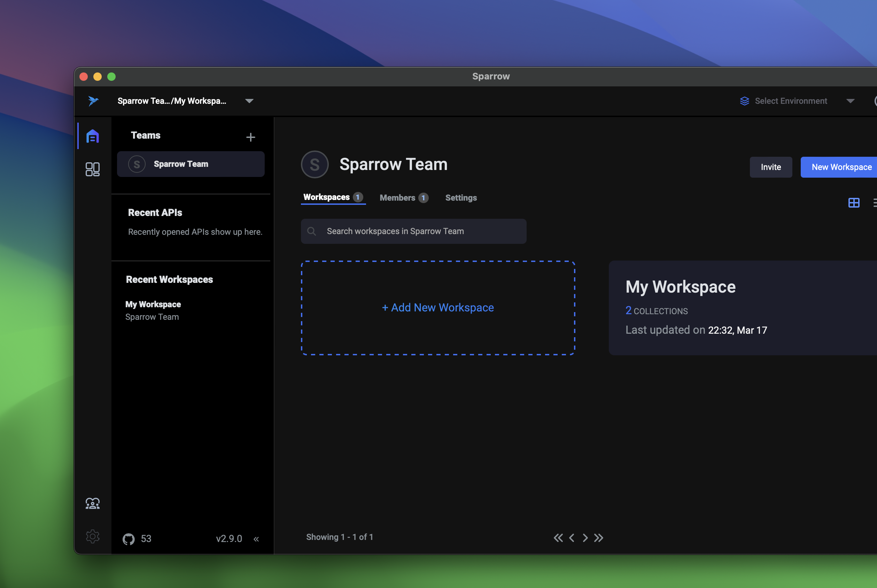Switch to the Members tab

(x=404, y=198)
